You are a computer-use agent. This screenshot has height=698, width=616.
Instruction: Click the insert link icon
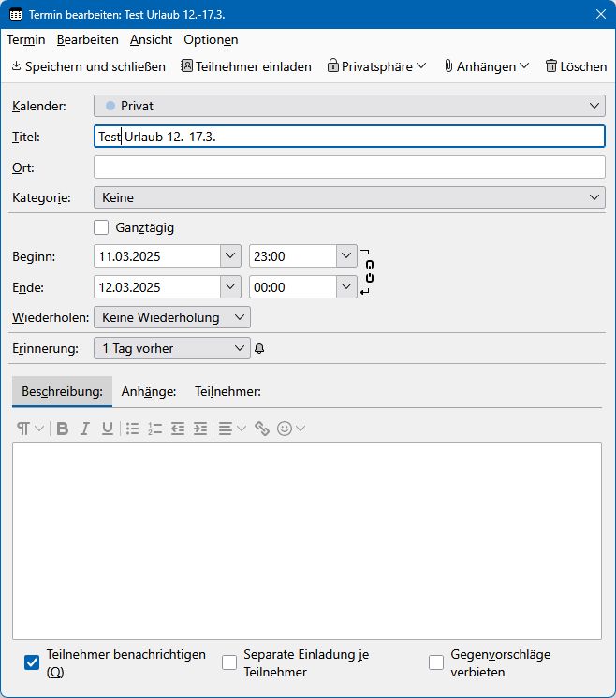pos(262,429)
